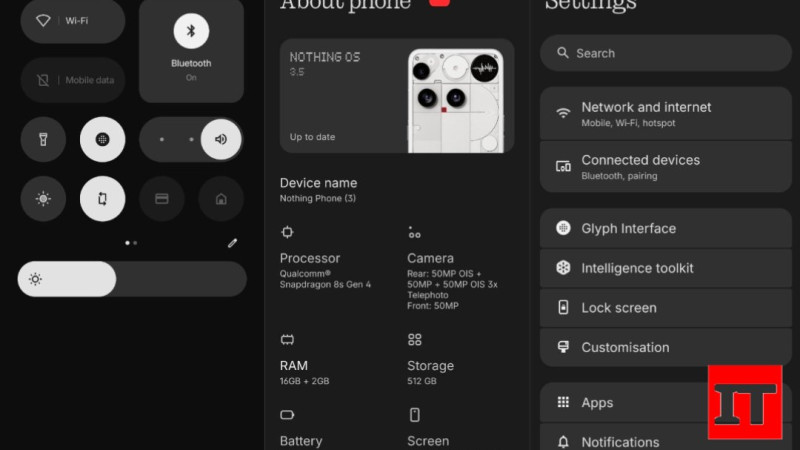Click the RAM module icon
The width and height of the screenshot is (800, 450).
[287, 340]
